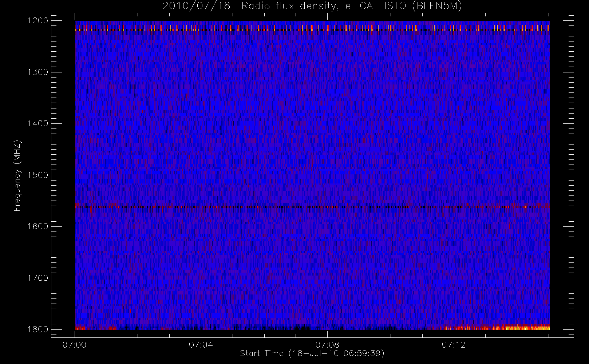Click the 1600 frequency tick label
Screen dimensions: 589x364
coord(38,226)
